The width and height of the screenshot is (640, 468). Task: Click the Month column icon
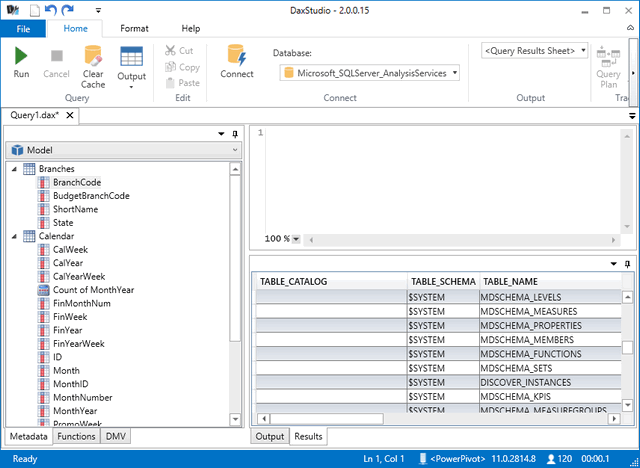click(44, 371)
